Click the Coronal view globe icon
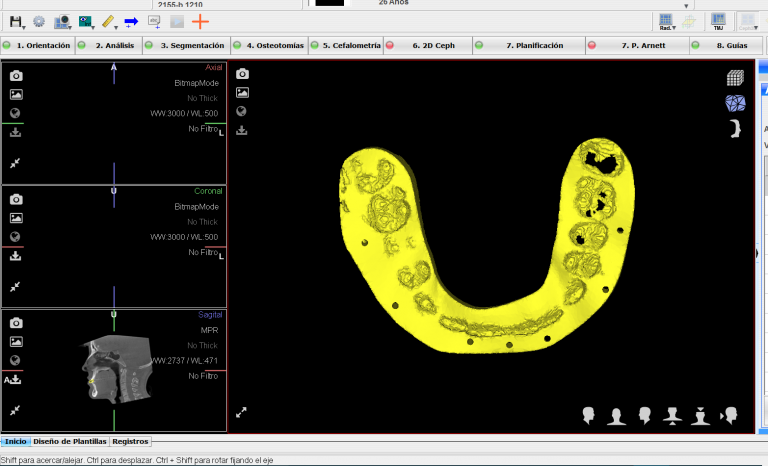 pyautogui.click(x=16, y=237)
